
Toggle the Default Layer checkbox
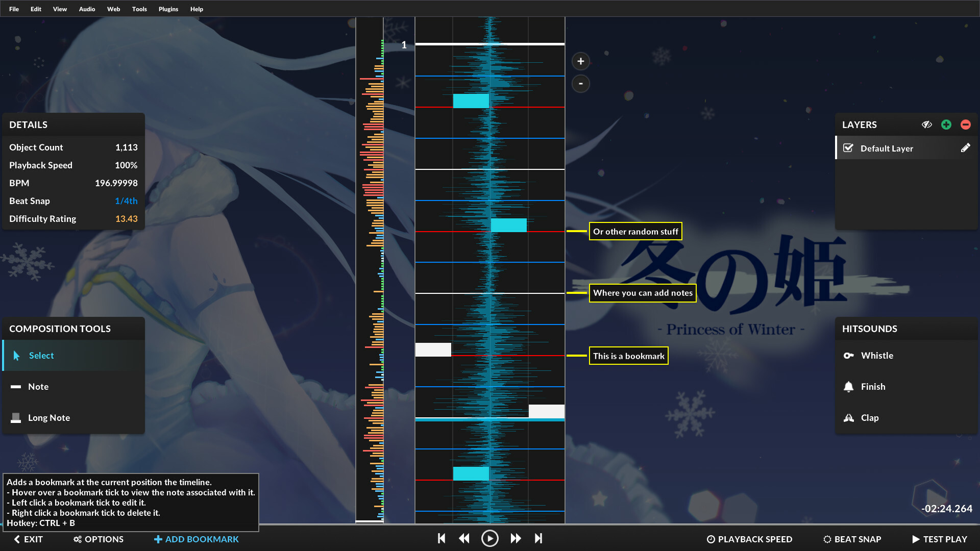pos(848,148)
